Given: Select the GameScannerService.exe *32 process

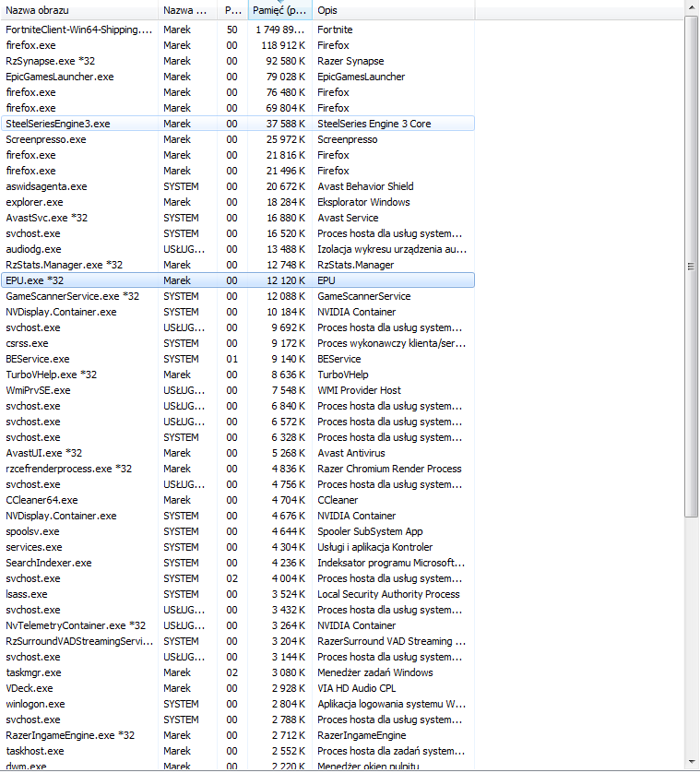Looking at the screenshot, I should tap(238, 296).
